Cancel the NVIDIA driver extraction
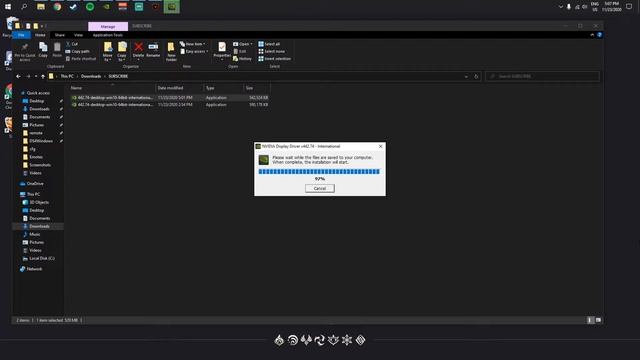 tap(320, 188)
